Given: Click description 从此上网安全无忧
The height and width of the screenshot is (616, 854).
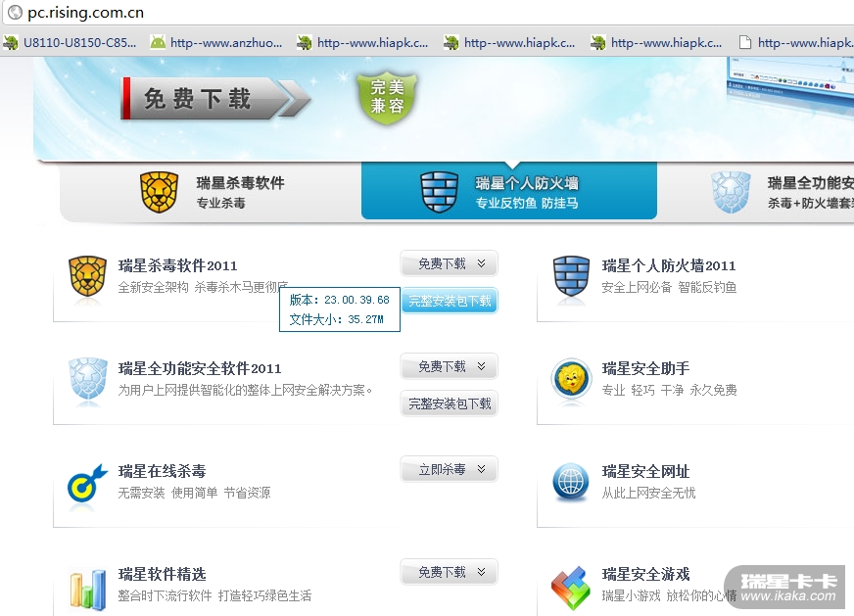Looking at the screenshot, I should tap(648, 493).
